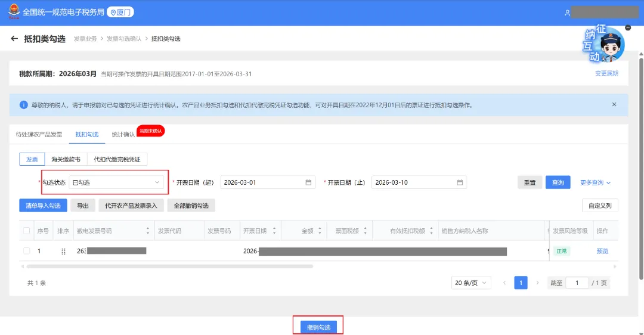The image size is (644, 335).
Task: Click page number 1 button
Action: (x=521, y=283)
